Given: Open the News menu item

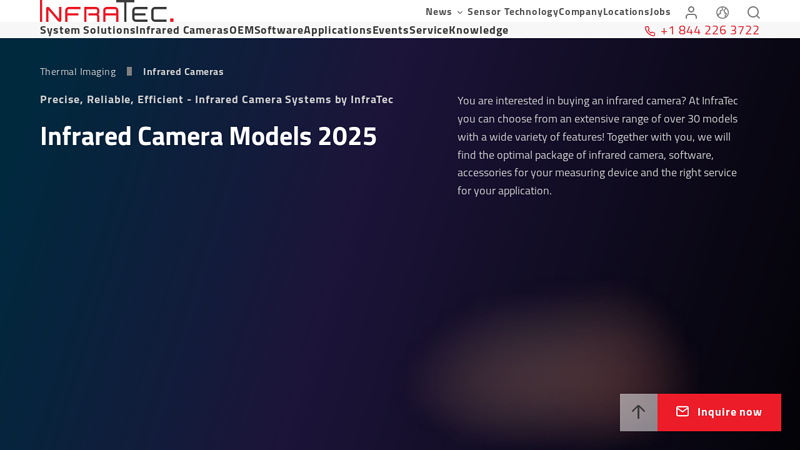Looking at the screenshot, I should click(438, 12).
